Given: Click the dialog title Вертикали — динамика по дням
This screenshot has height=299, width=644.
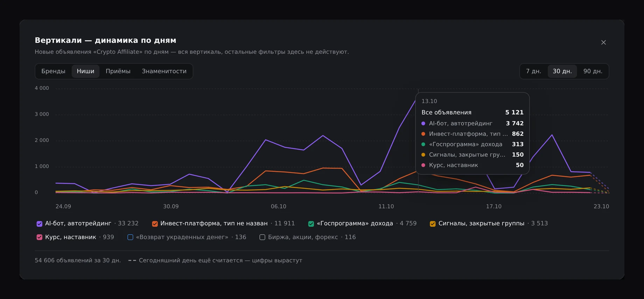Looking at the screenshot, I should 105,40.
